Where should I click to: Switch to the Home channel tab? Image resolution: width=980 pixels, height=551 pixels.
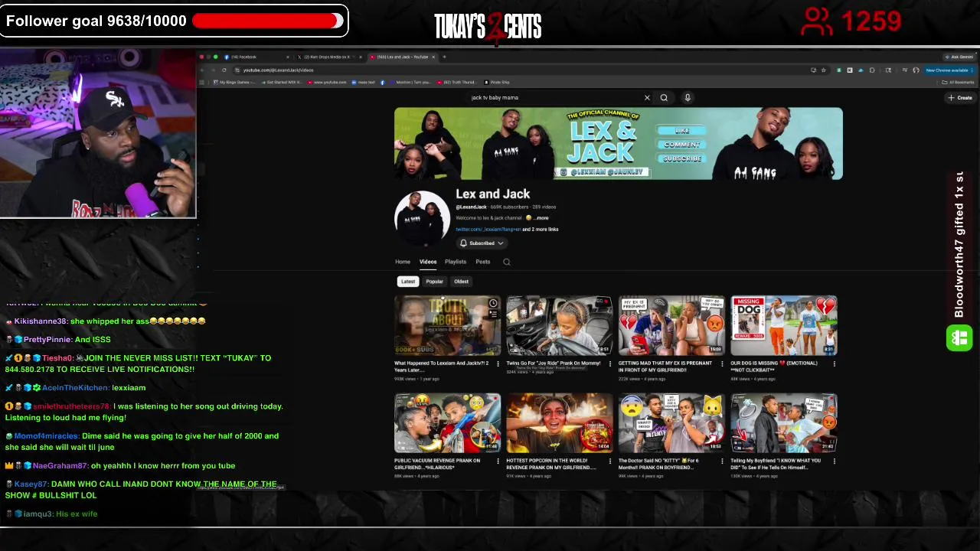coord(403,262)
